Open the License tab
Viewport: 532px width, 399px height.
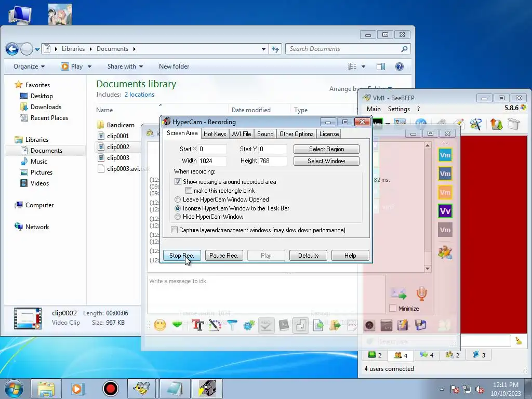329,134
